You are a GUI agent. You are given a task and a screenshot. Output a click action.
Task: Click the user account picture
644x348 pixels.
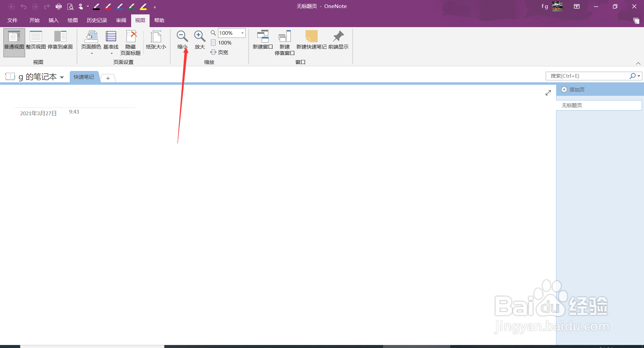(557, 6)
